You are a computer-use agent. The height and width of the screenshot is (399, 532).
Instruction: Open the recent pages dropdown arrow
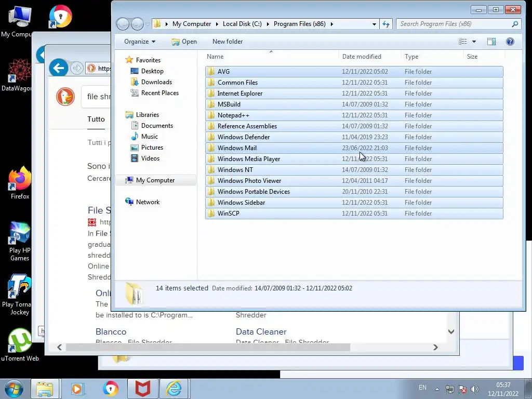coord(148,24)
